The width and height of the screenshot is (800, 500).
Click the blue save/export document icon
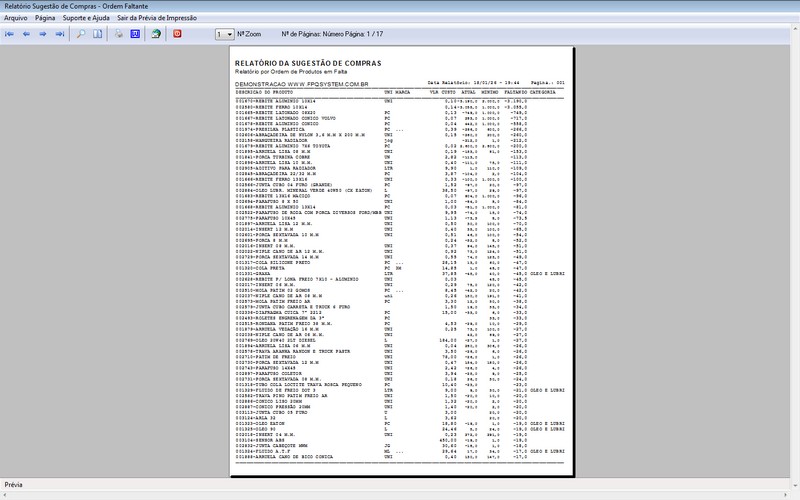[135, 34]
